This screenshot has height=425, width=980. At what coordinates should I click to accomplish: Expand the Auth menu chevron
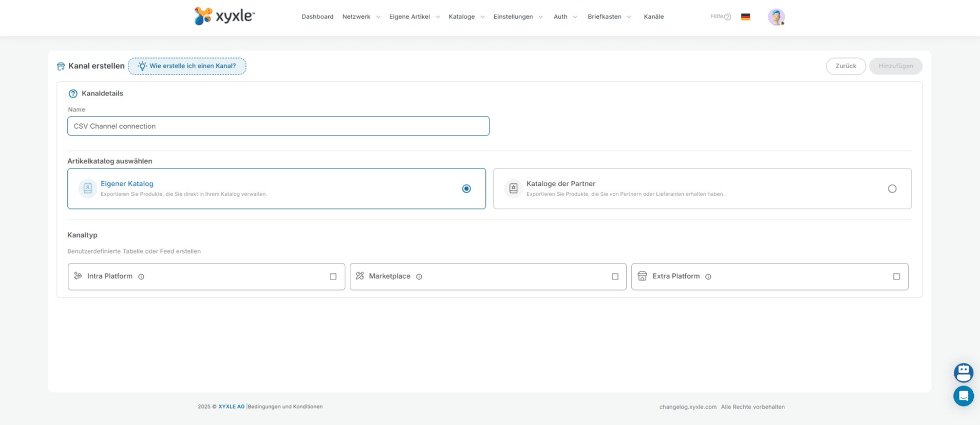[575, 17]
